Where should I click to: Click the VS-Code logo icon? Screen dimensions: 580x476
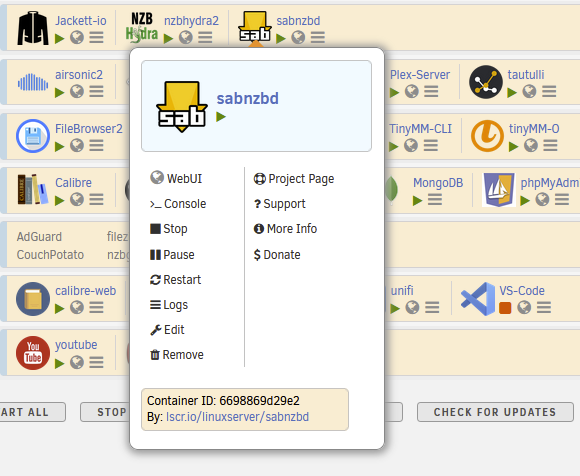pyautogui.click(x=478, y=299)
